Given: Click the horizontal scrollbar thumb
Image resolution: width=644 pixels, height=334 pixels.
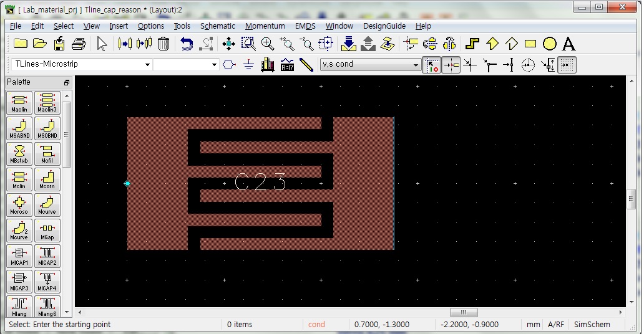Looking at the screenshot, I should [x=463, y=312].
